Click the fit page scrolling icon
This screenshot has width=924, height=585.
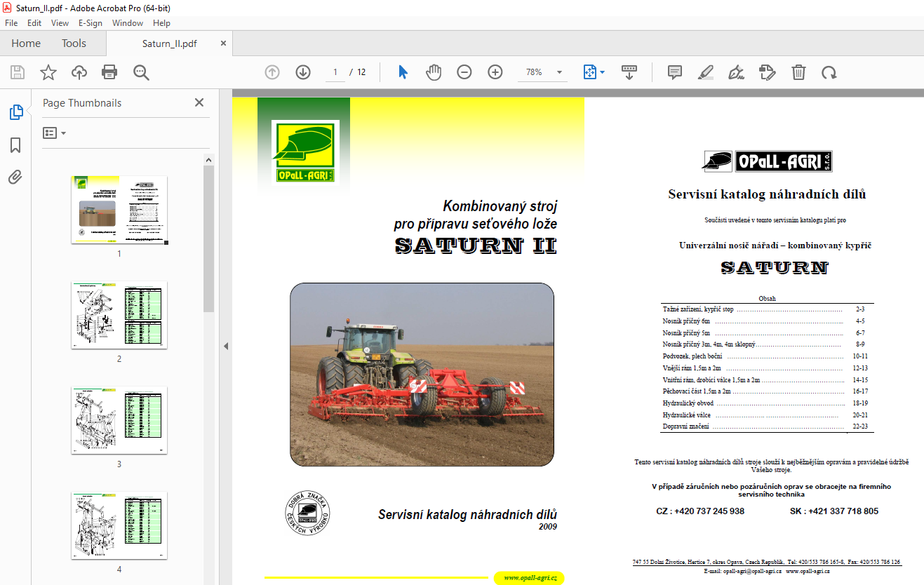589,72
